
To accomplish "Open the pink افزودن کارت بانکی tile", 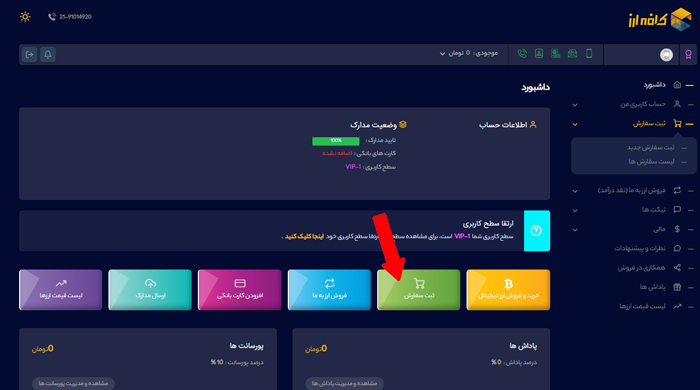I will (240, 290).
